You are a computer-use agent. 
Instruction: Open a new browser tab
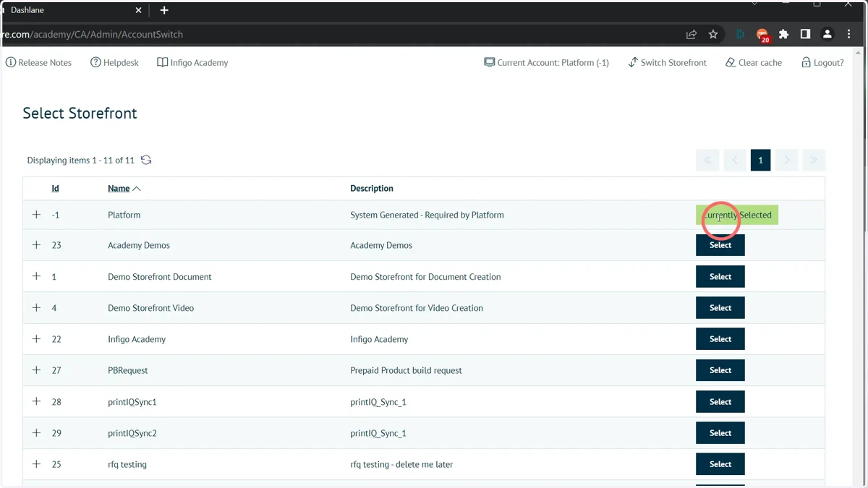coord(164,10)
